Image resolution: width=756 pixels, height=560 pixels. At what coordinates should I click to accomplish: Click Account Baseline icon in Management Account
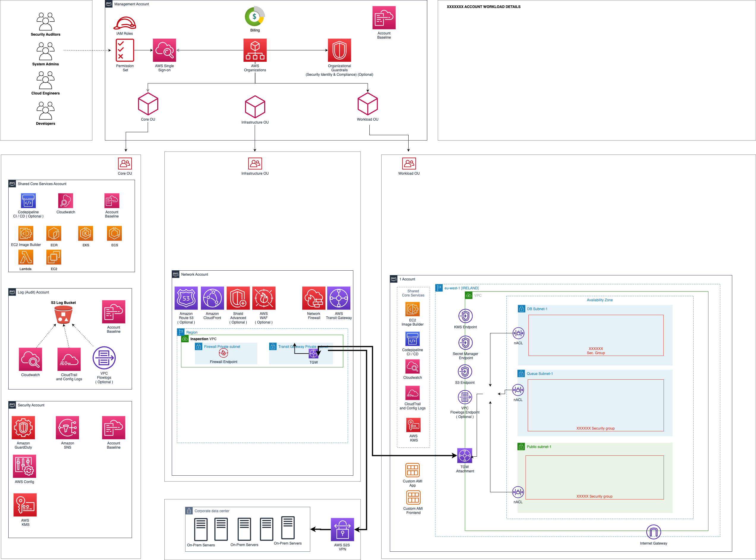click(x=384, y=18)
